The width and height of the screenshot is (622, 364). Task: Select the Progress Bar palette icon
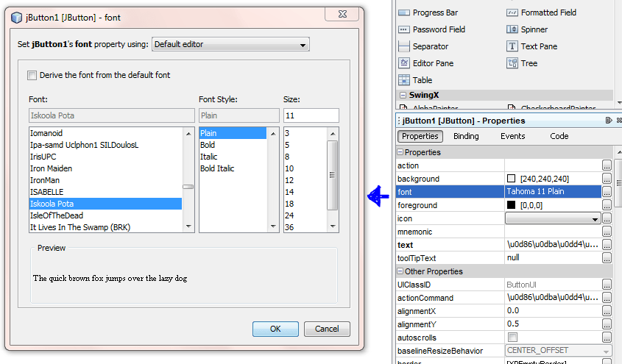point(404,13)
